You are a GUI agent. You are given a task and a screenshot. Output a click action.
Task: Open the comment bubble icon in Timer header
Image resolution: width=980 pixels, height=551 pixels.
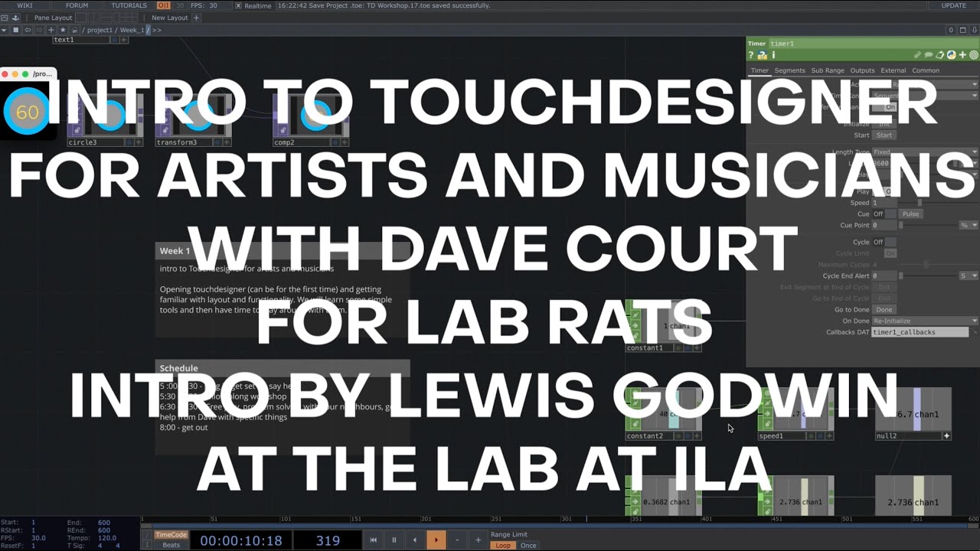pyautogui.click(x=929, y=55)
